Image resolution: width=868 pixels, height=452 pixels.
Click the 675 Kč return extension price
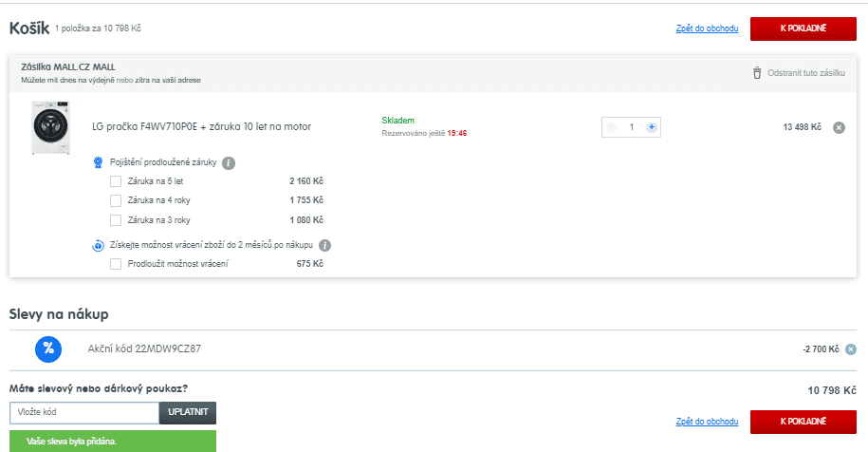(309, 264)
